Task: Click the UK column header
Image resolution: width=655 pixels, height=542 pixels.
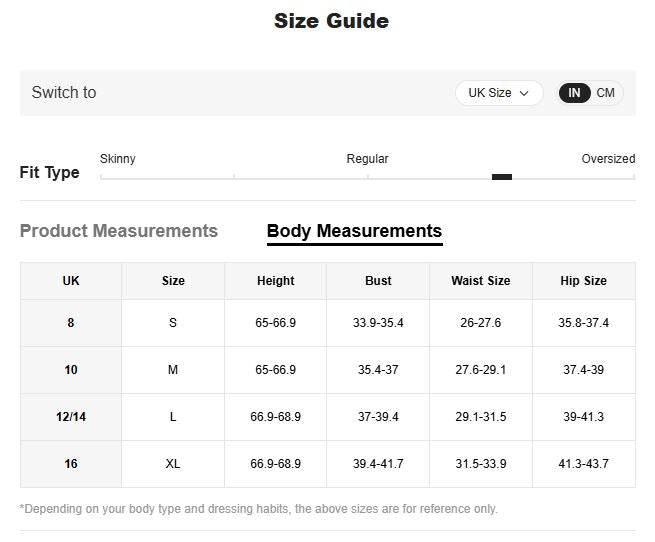Action: [x=71, y=281]
